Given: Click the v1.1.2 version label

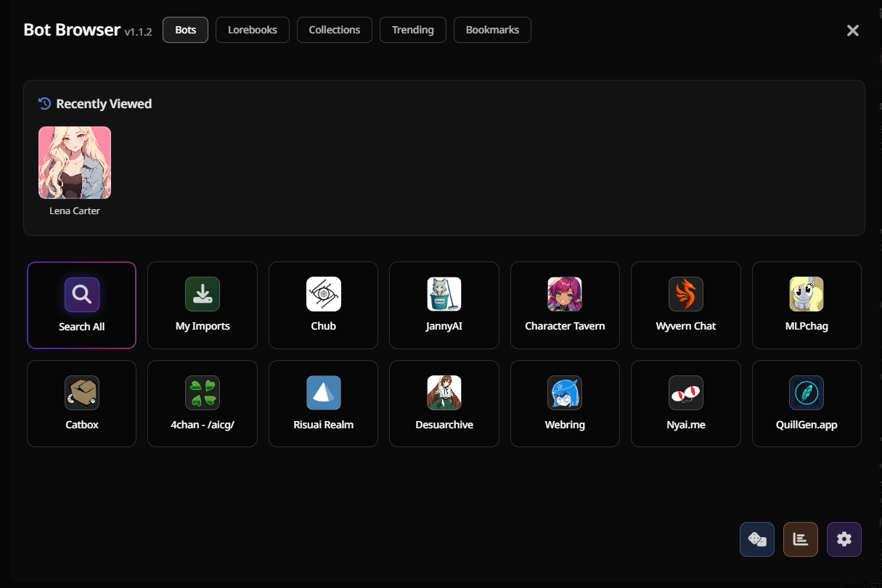Looking at the screenshot, I should [138, 32].
